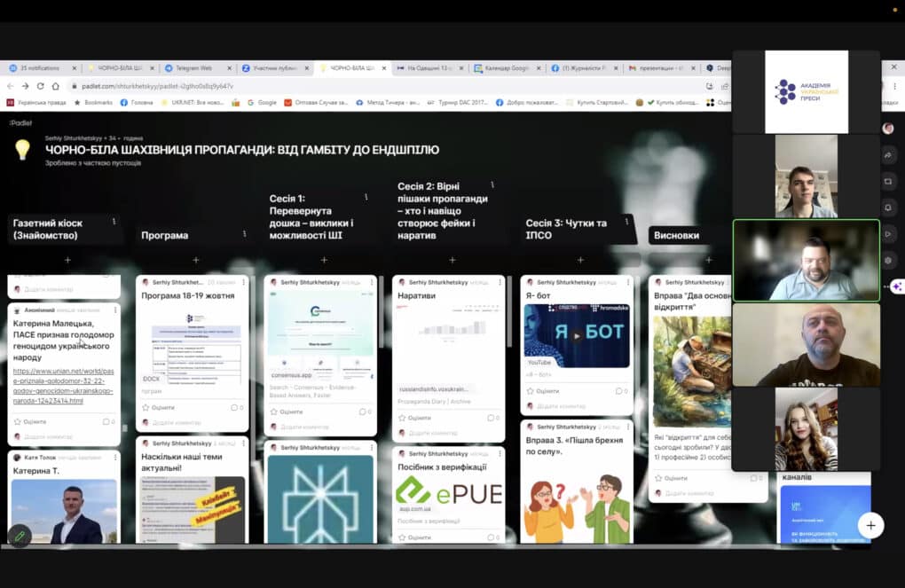905x588 pixels.
Task: Open the notifications bell in Padlet sidebar
Action: [x=888, y=208]
